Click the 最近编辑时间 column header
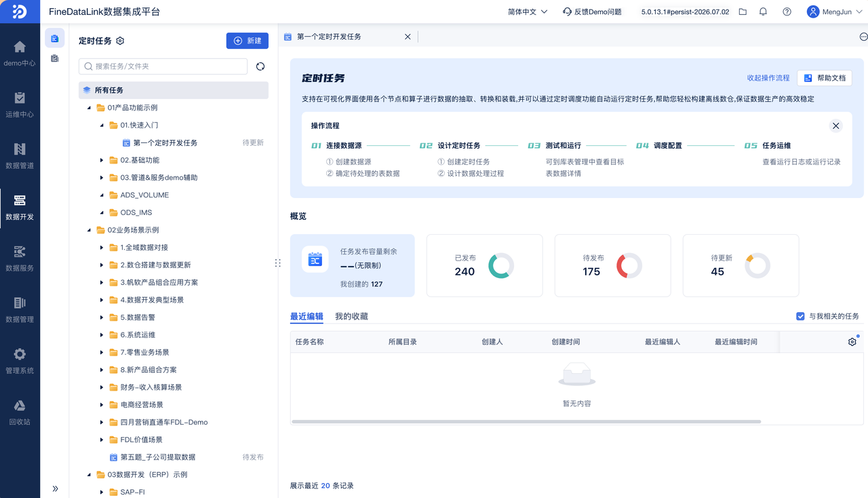868x498 pixels. coord(736,342)
